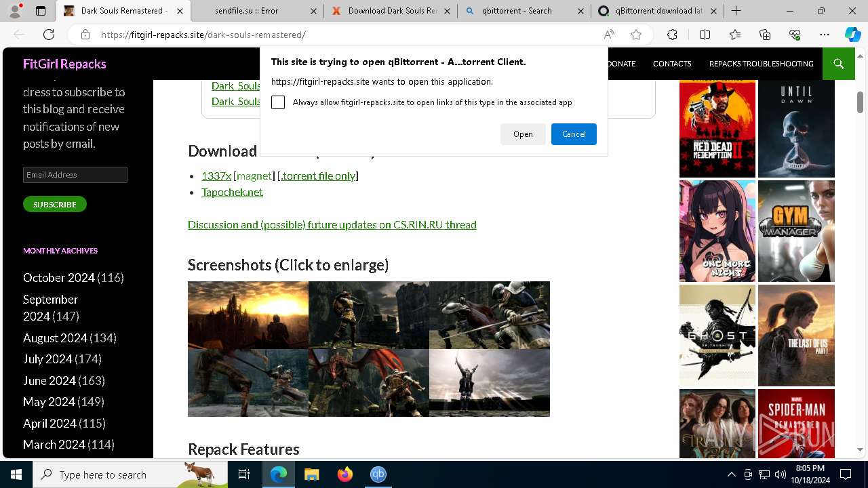Open Gym Manager cover thumbnail
Image resolution: width=868 pixels, height=488 pixels.
pos(796,231)
